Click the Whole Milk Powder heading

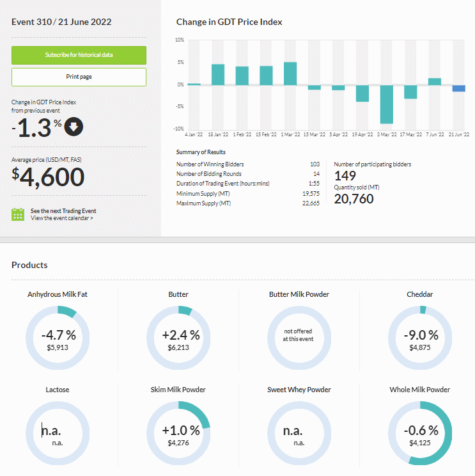click(x=420, y=390)
